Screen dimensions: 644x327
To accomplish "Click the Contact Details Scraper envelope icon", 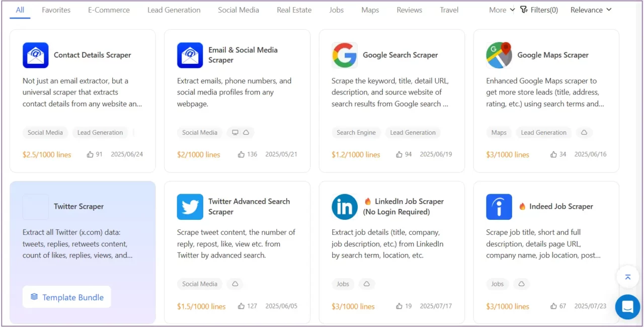I will (35, 55).
